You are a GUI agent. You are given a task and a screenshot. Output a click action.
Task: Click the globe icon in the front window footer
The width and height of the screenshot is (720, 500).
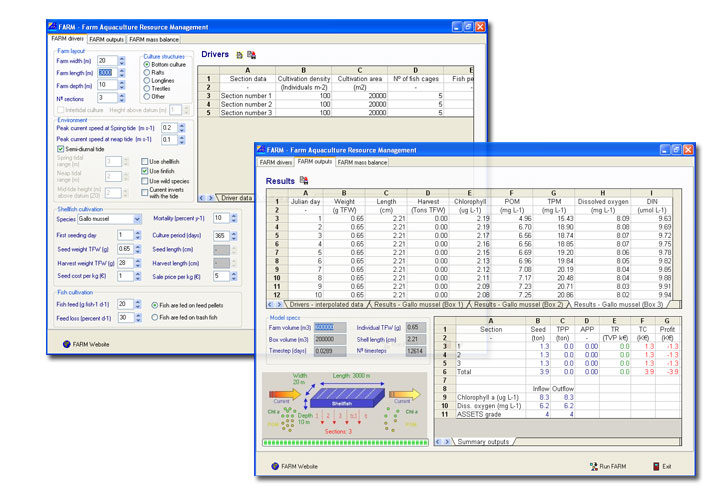coord(275,466)
